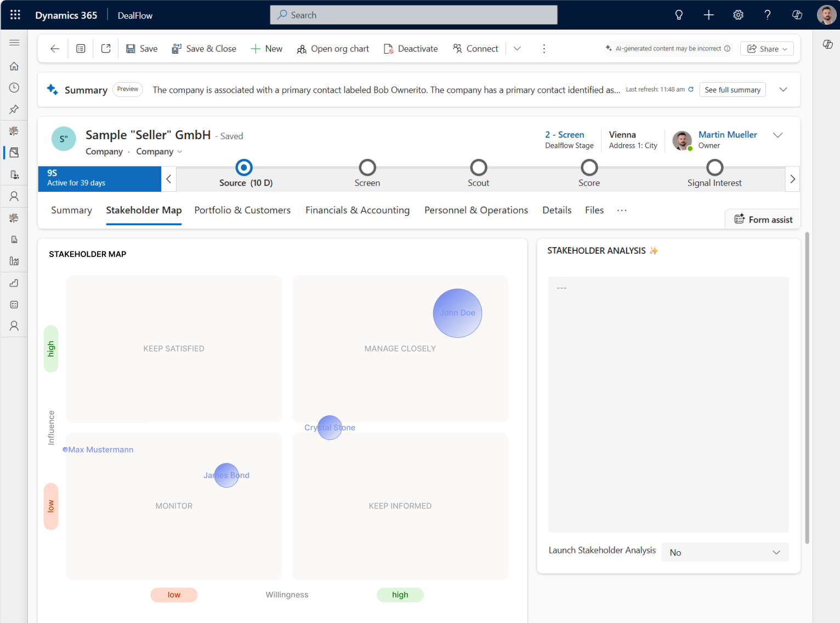
Task: Click active 9S process flag
Action: point(99,179)
